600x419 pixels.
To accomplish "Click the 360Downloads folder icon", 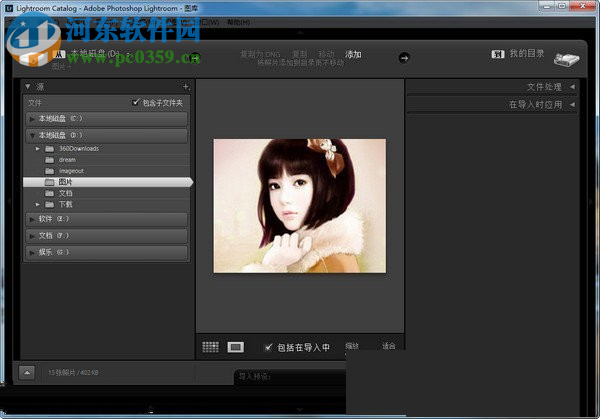I will click(49, 148).
